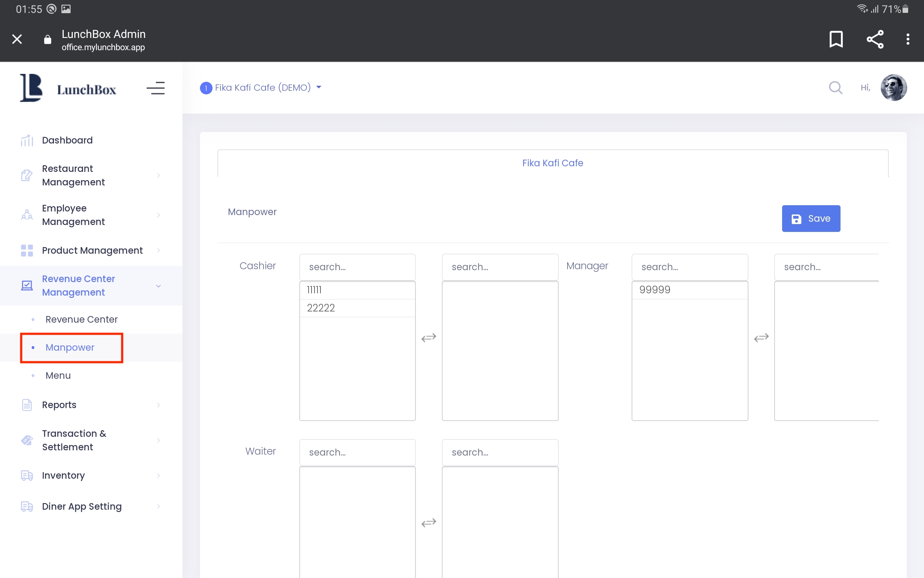Click the share icon in browser bar
This screenshot has height=578, width=924.
coord(875,39)
